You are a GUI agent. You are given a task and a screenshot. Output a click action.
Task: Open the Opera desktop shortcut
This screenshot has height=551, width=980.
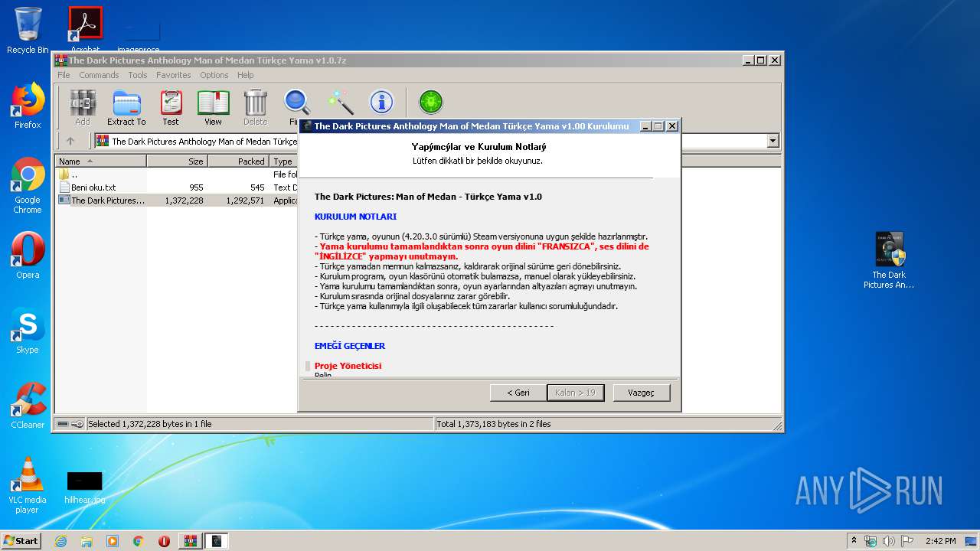click(x=28, y=256)
